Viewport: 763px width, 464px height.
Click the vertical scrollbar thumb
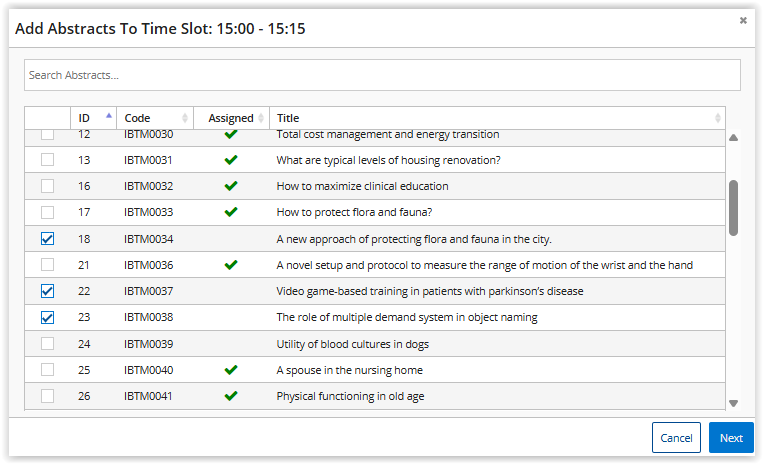point(734,208)
